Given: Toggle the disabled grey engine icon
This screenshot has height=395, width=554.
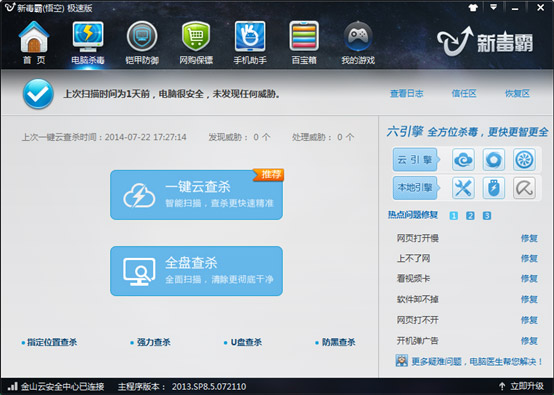Looking at the screenshot, I should (x=524, y=188).
